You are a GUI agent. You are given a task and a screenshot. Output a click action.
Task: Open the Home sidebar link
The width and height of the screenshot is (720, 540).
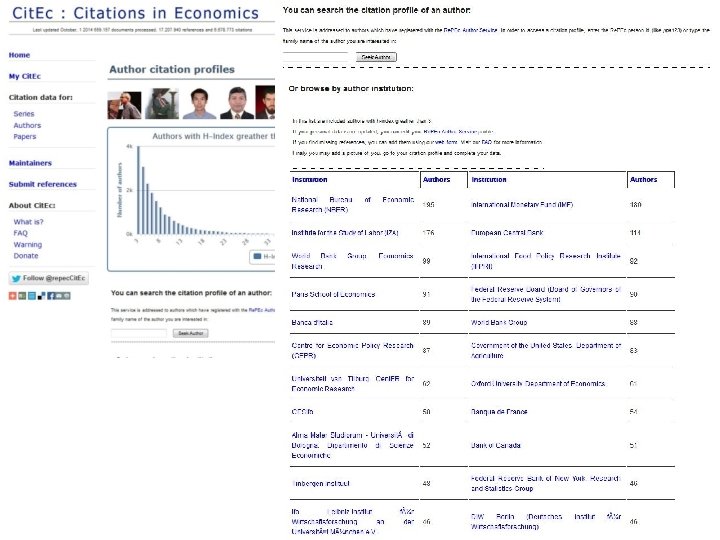19,55
